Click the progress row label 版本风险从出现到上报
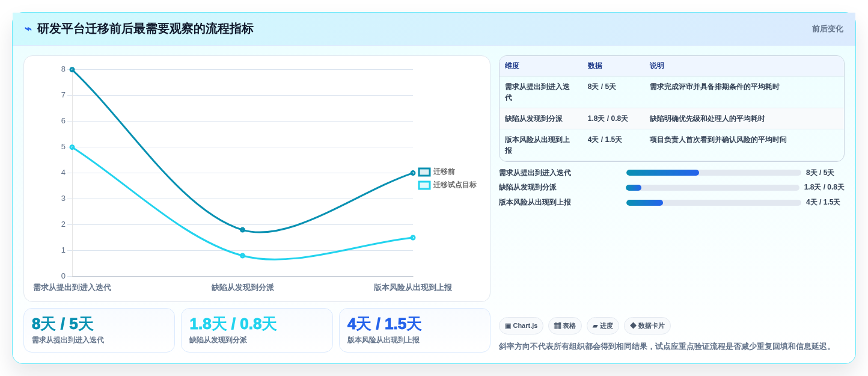 click(535, 203)
